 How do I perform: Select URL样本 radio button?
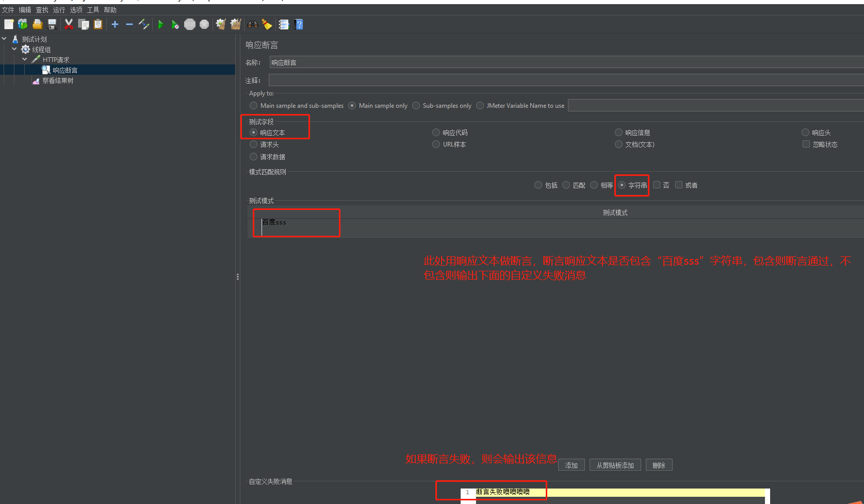pos(436,144)
